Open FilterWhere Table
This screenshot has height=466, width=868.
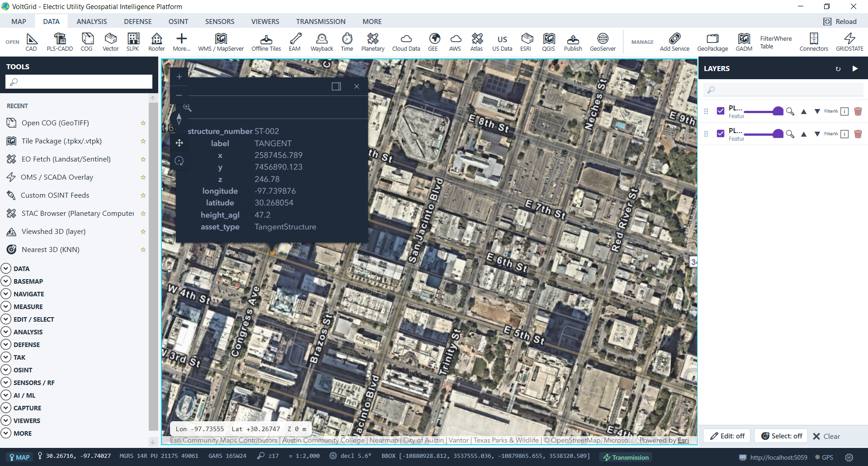click(x=776, y=42)
